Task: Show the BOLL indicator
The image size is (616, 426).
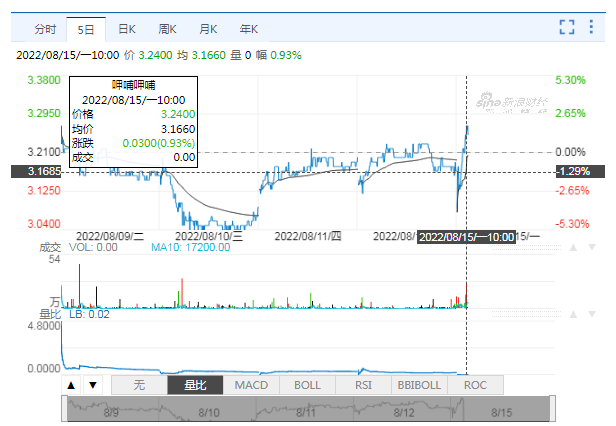Action: (307, 385)
